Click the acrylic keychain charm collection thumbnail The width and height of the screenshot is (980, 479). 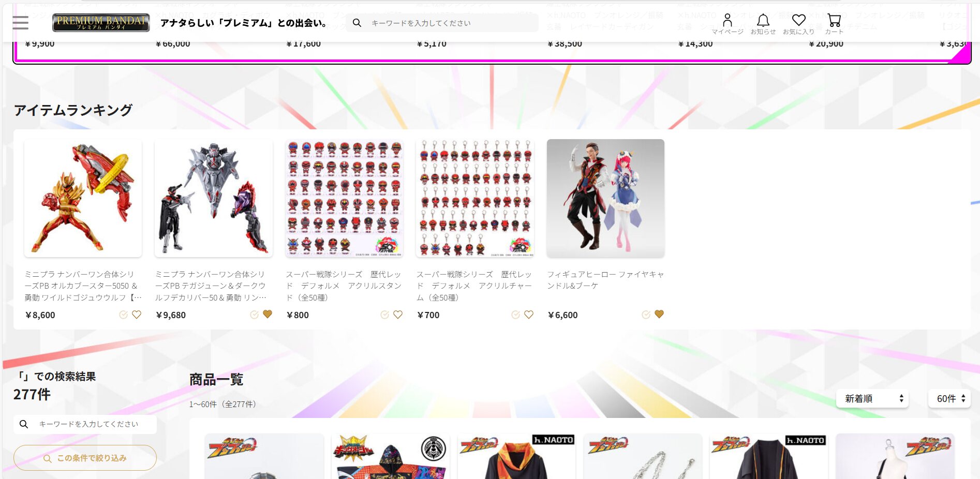[x=474, y=198]
